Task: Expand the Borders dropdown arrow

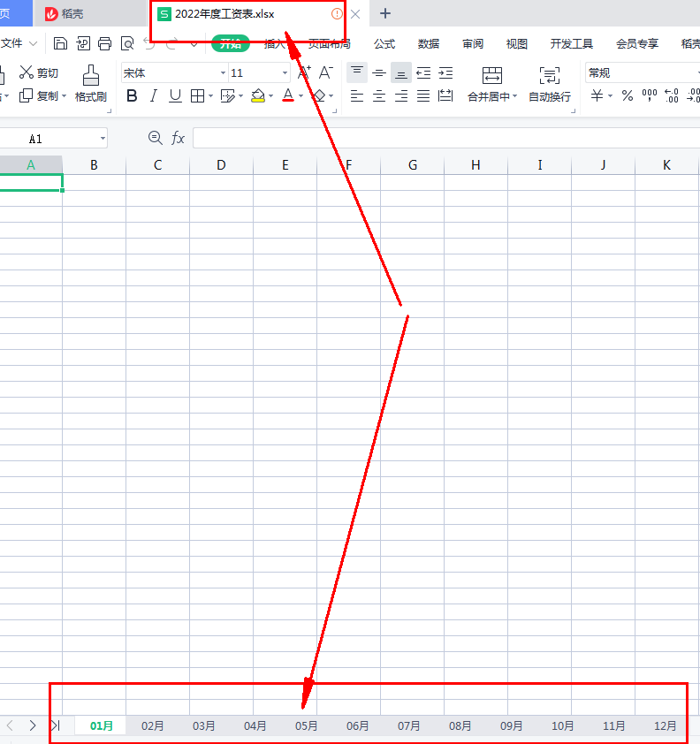Action: 210,96
